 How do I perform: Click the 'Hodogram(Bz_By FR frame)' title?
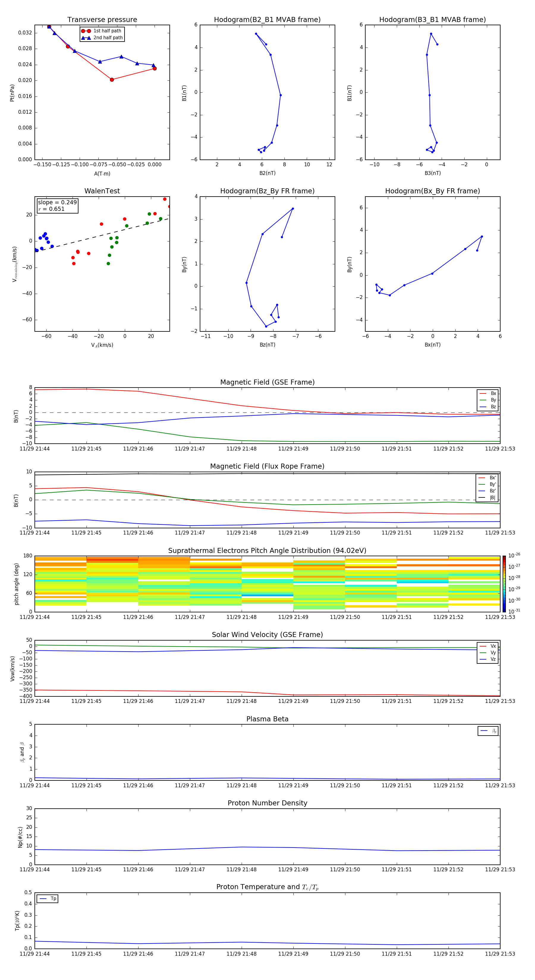pos(267,191)
